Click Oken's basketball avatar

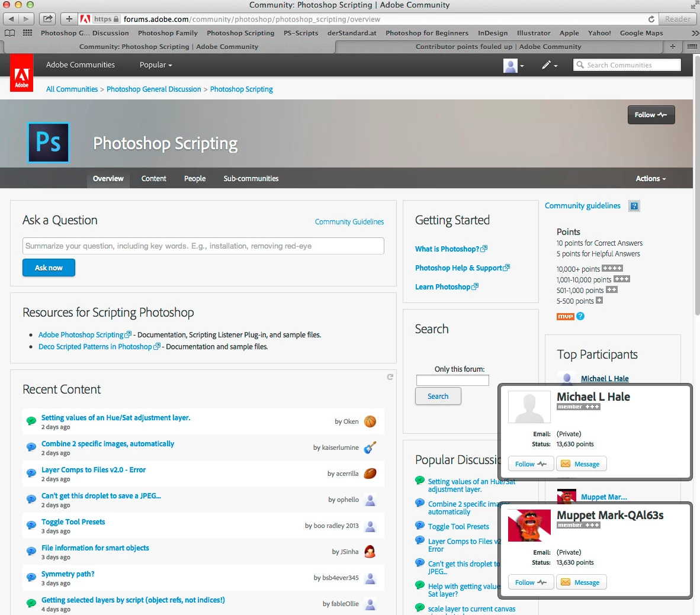tap(370, 421)
